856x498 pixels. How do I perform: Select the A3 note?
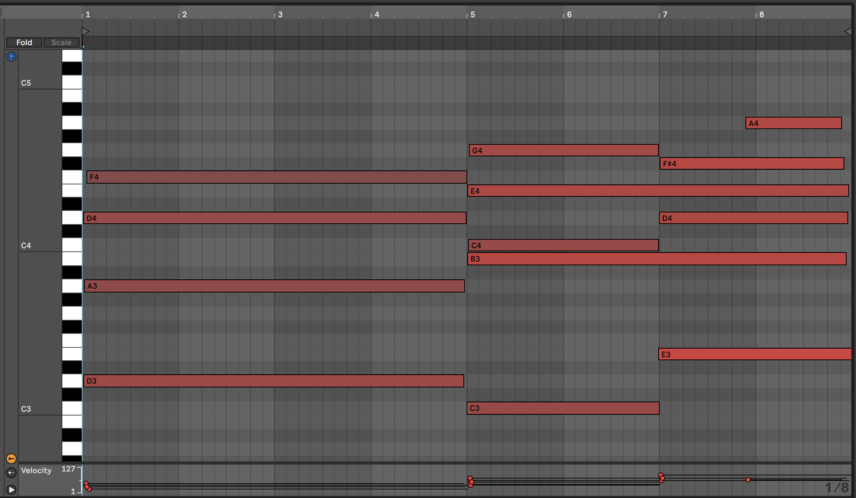click(274, 286)
